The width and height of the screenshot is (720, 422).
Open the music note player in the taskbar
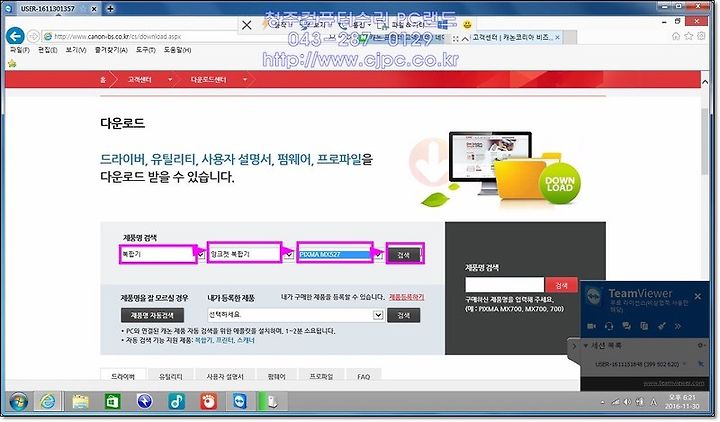[x=176, y=402]
